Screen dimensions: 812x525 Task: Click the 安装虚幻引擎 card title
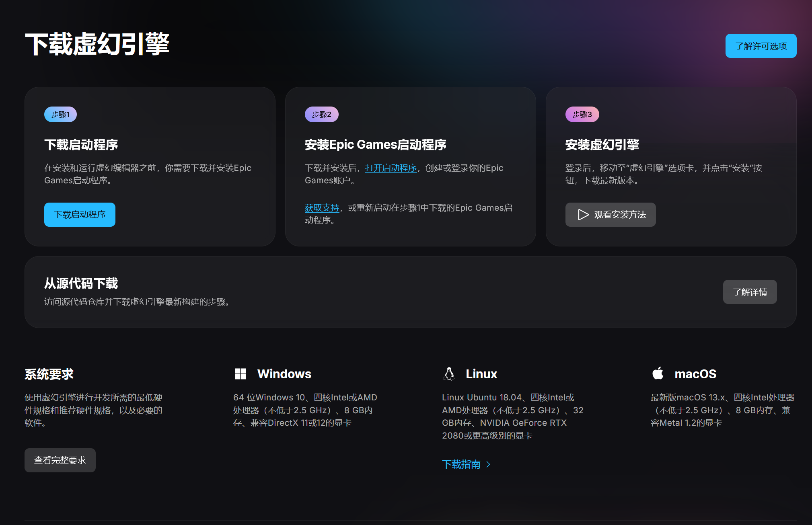click(x=602, y=145)
